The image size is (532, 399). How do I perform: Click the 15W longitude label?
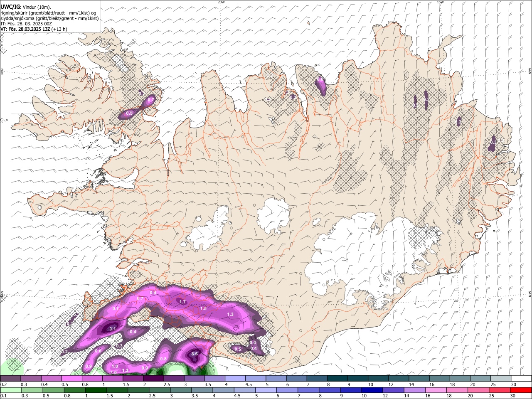tap(440, 2)
